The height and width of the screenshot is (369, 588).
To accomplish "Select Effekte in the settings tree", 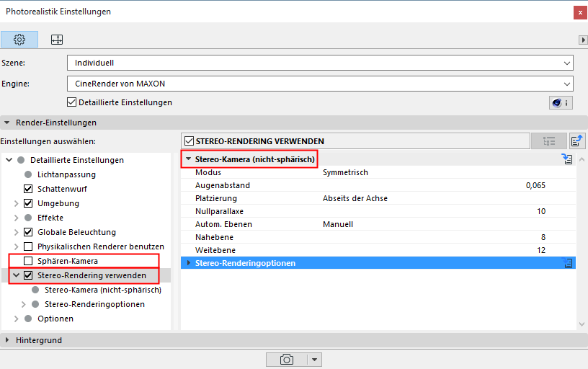I will click(x=50, y=218).
